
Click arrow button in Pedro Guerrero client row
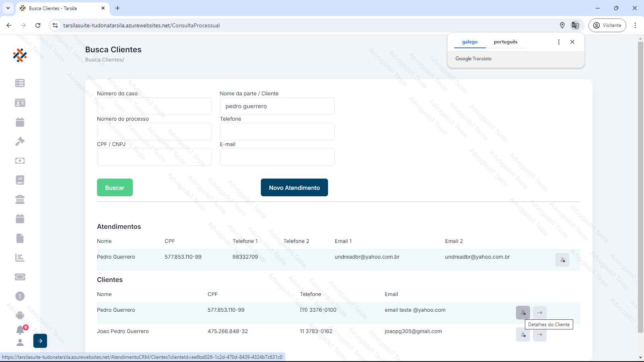coord(539,313)
